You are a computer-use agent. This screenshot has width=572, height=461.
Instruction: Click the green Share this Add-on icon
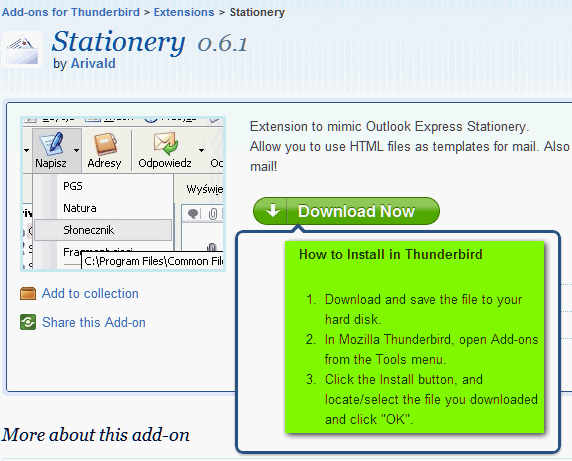28,322
